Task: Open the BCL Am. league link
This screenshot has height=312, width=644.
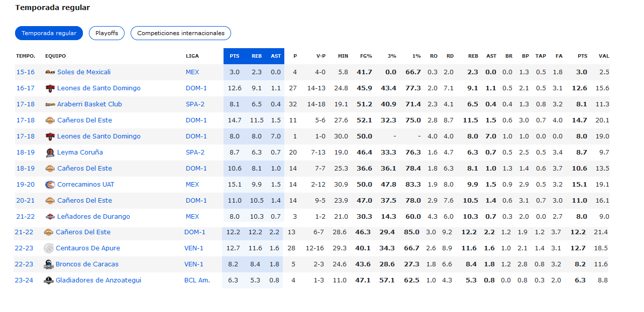Action: (x=197, y=280)
